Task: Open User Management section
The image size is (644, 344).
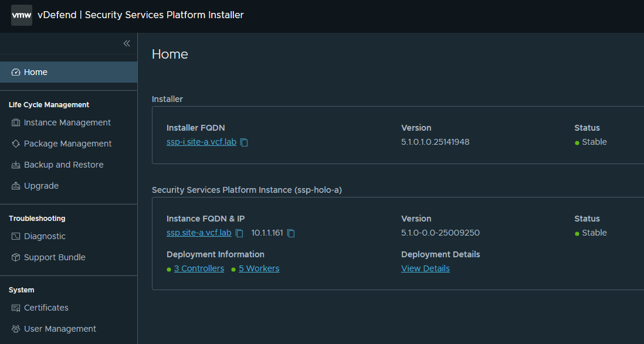Action: [x=60, y=329]
